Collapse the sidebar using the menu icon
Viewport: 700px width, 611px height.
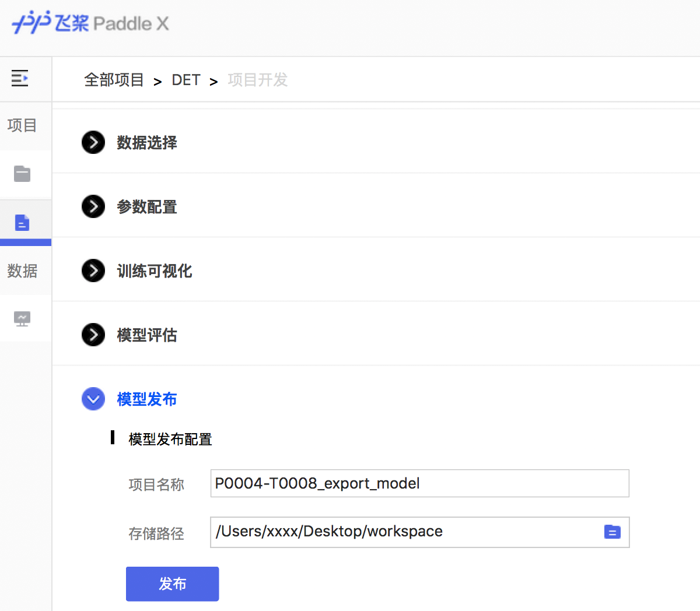[x=20, y=78]
